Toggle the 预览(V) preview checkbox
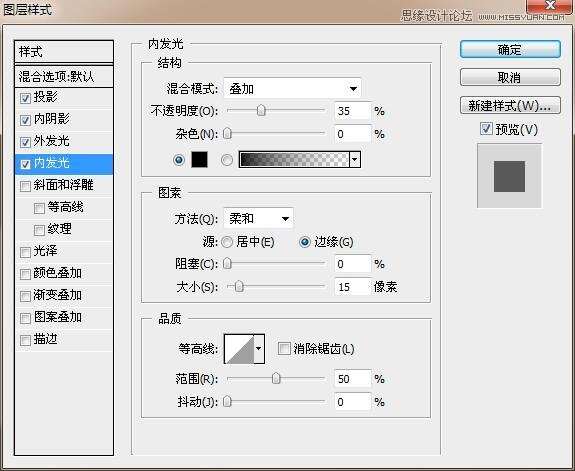575x471 pixels. (486, 129)
